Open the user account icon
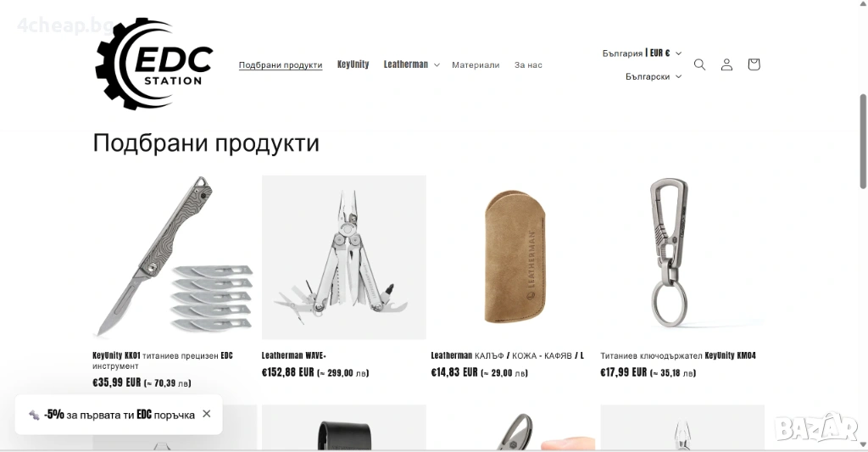The height and width of the screenshot is (452, 868). click(x=726, y=64)
